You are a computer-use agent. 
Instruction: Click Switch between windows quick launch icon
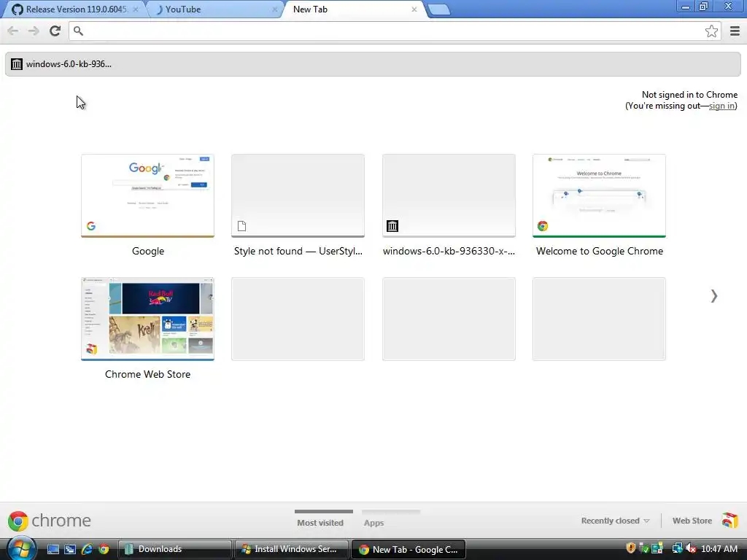click(x=70, y=549)
